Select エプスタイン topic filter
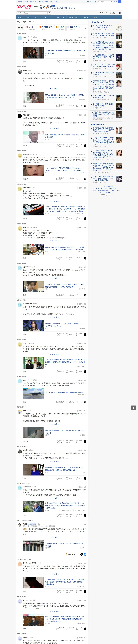The height and width of the screenshot is (644, 138). 74,28
